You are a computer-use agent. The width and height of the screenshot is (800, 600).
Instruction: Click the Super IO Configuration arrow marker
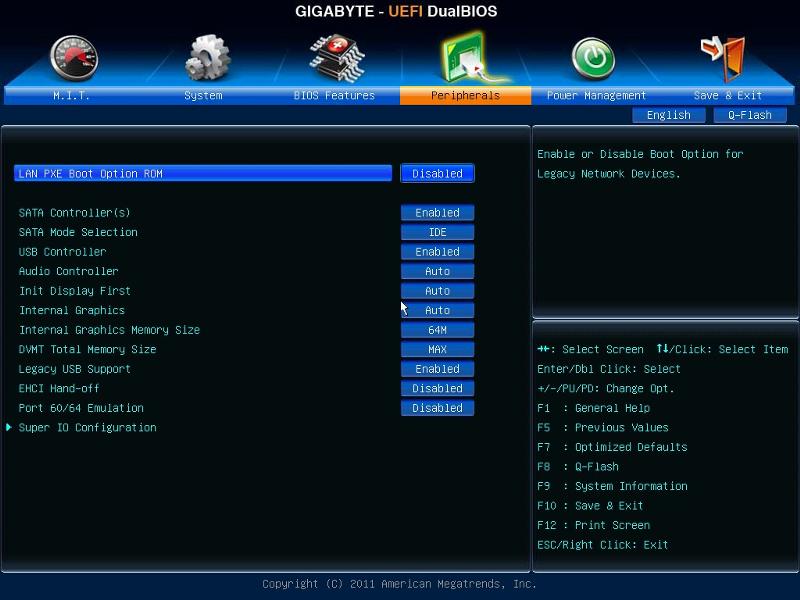point(9,428)
